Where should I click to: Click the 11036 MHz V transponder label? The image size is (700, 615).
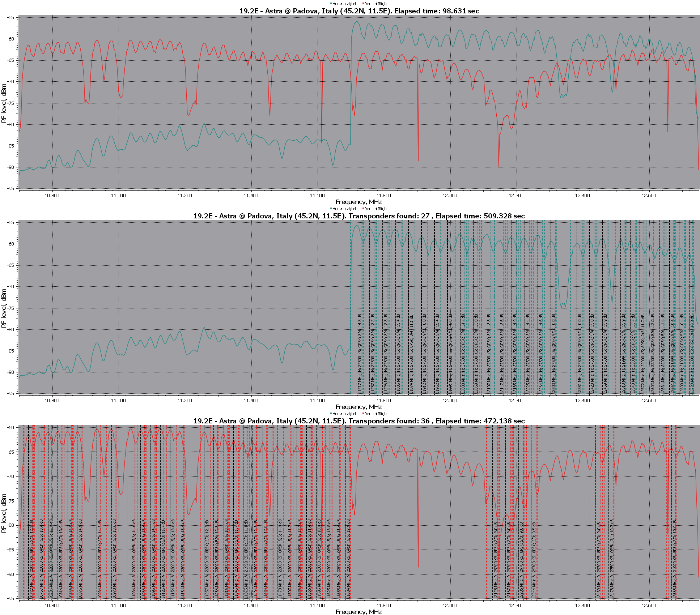133,559
